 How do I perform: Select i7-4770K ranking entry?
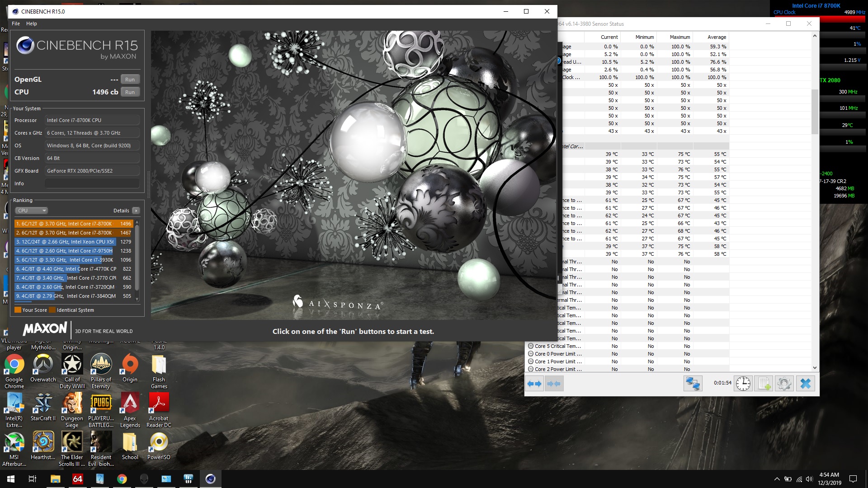tap(74, 269)
